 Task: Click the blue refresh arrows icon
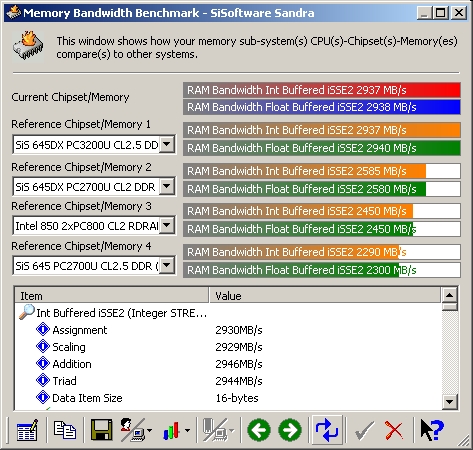point(327,430)
